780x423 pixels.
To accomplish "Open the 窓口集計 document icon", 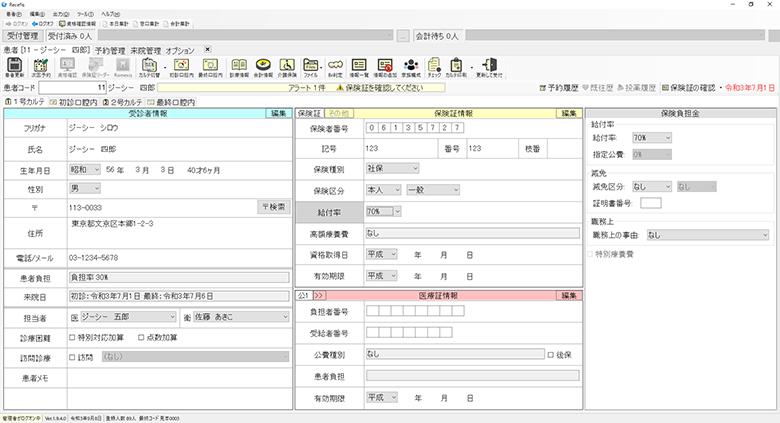I will (x=146, y=24).
